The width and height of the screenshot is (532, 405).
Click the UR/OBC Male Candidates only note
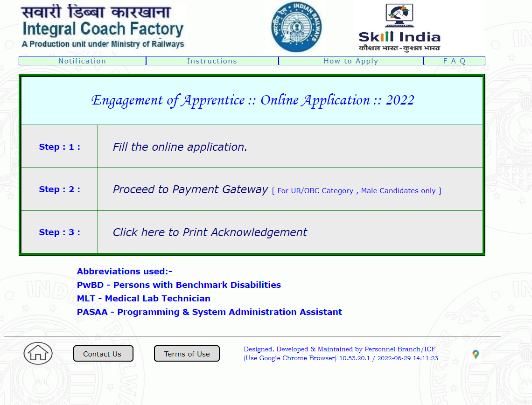tap(357, 191)
